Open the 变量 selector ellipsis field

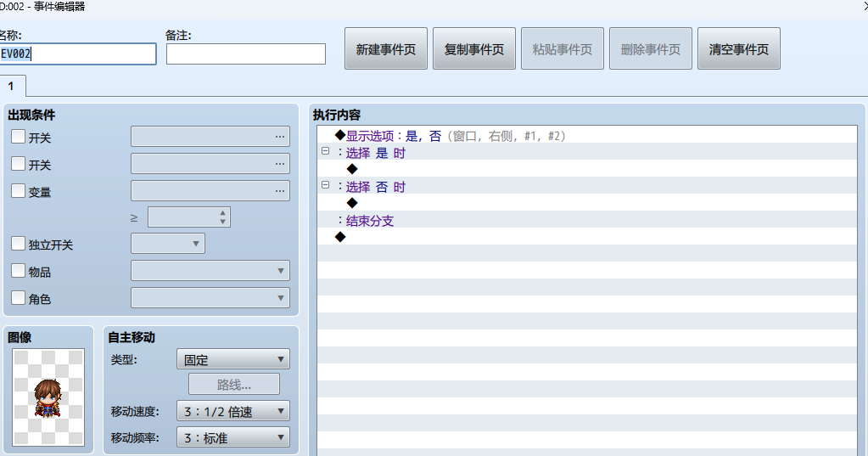coord(210,190)
